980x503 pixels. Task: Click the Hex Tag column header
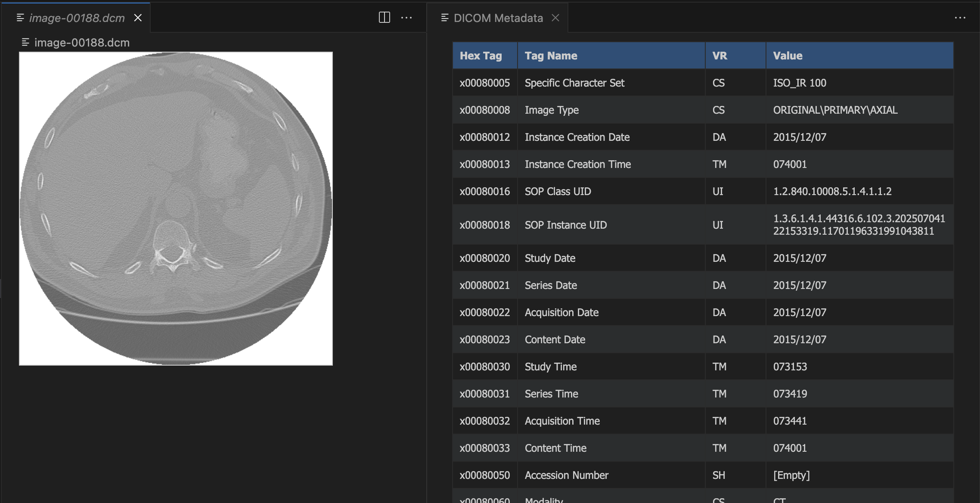[x=481, y=56]
